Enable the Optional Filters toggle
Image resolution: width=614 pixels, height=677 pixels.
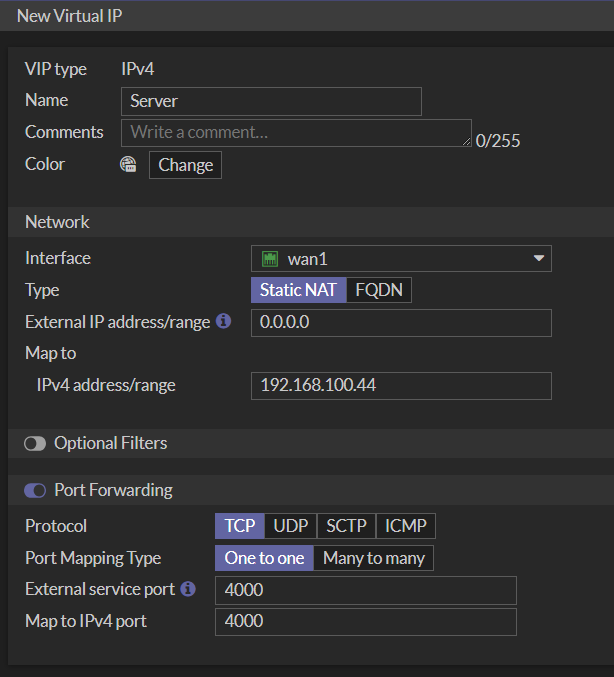coord(35,443)
